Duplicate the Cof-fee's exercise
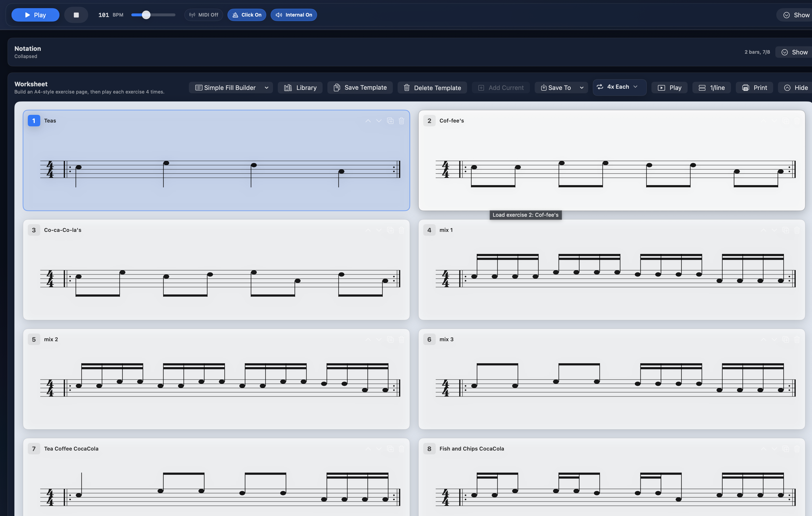 [786, 121]
